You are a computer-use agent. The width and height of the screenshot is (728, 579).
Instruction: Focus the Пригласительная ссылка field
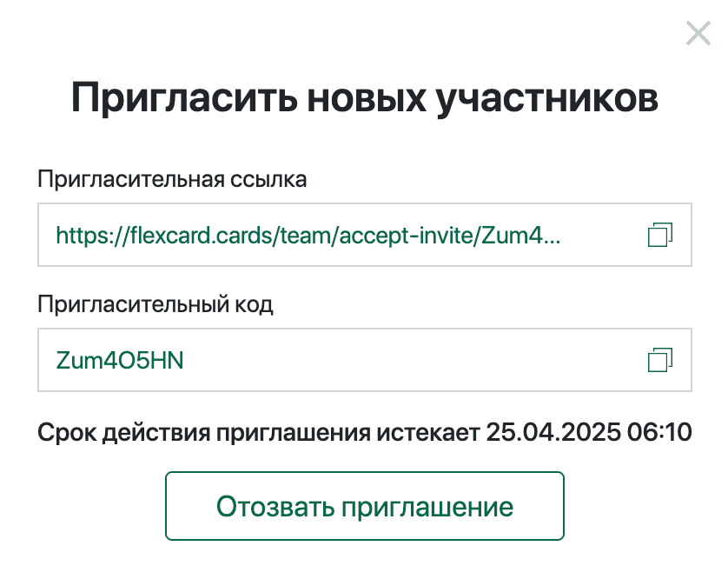pyautogui.click(x=365, y=235)
